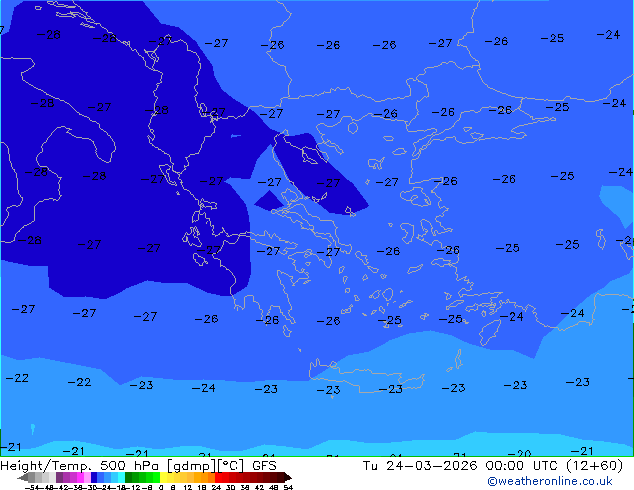Click the Height/Temp. 500 hPa GFS title

(138, 466)
